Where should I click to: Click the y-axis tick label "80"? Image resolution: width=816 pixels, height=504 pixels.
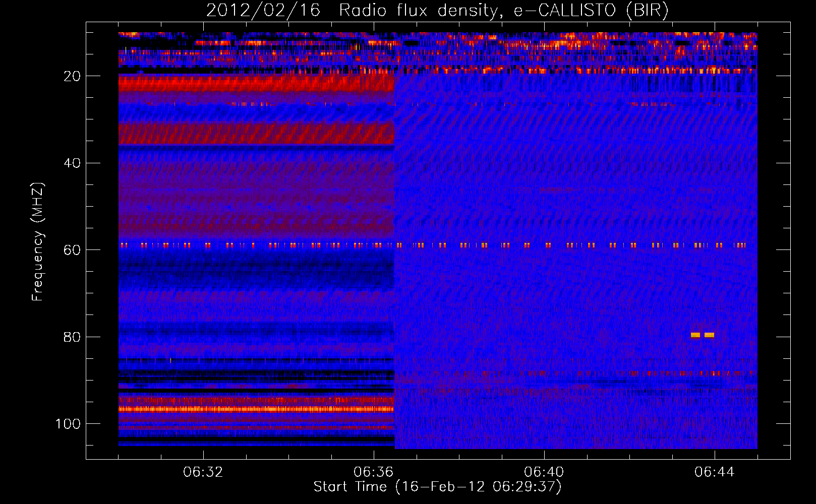point(72,337)
